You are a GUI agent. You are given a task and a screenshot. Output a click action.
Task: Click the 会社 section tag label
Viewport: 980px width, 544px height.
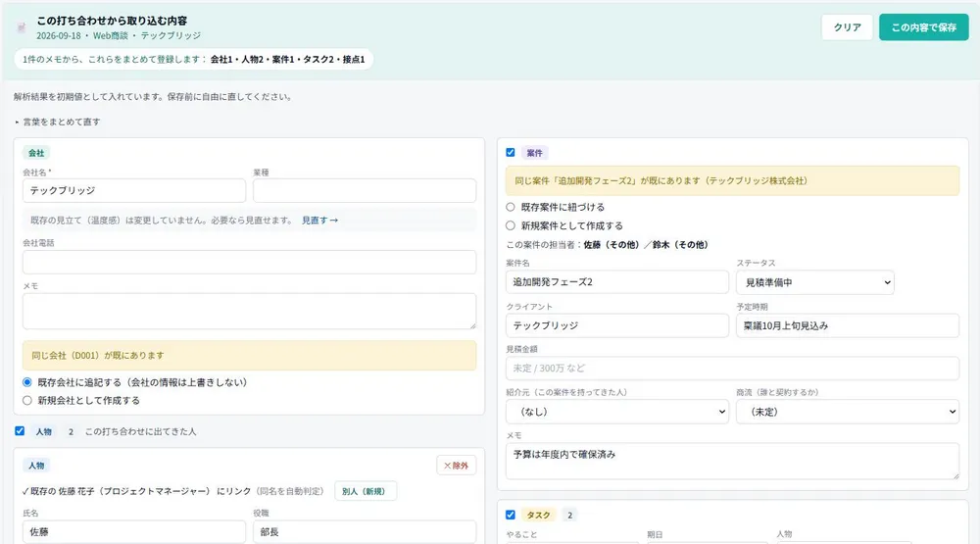pos(36,153)
